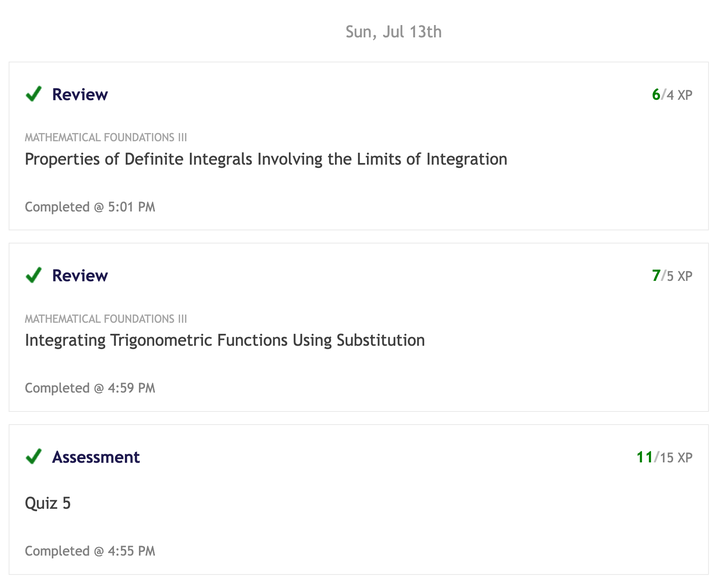Click the Assessment heading
This screenshot has width=720, height=579.
tap(96, 457)
